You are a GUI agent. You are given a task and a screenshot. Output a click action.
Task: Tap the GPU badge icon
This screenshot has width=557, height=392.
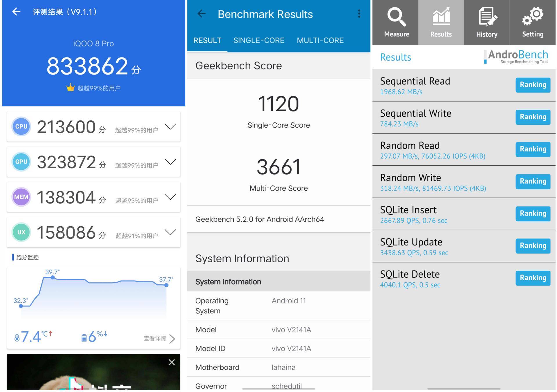point(21,162)
